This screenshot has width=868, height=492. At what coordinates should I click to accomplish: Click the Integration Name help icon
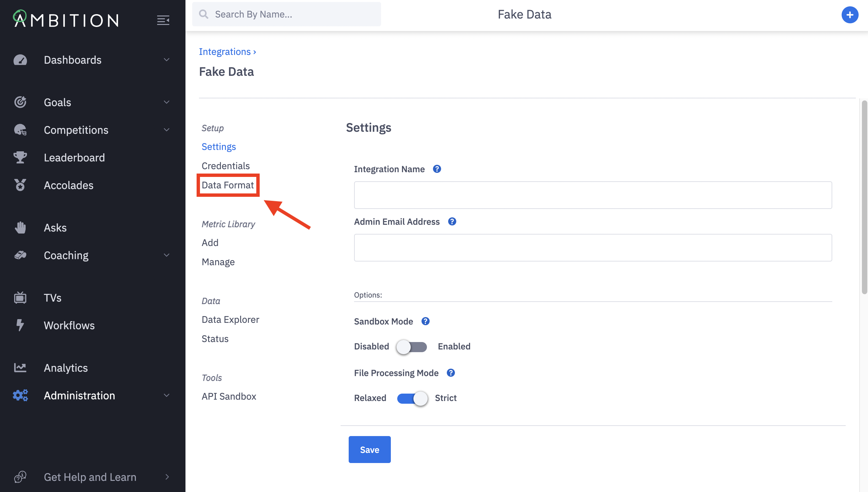click(x=437, y=169)
